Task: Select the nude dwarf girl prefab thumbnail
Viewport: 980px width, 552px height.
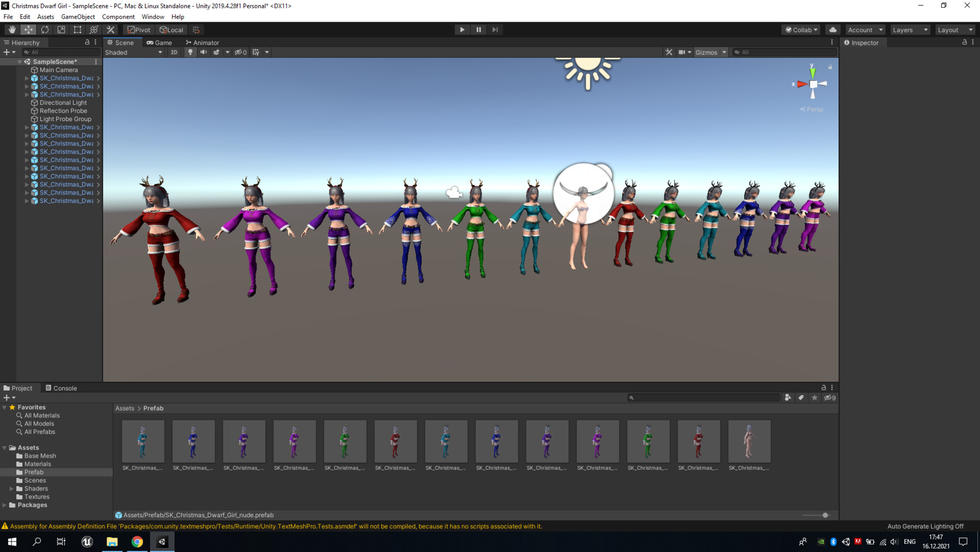Action: pos(749,441)
